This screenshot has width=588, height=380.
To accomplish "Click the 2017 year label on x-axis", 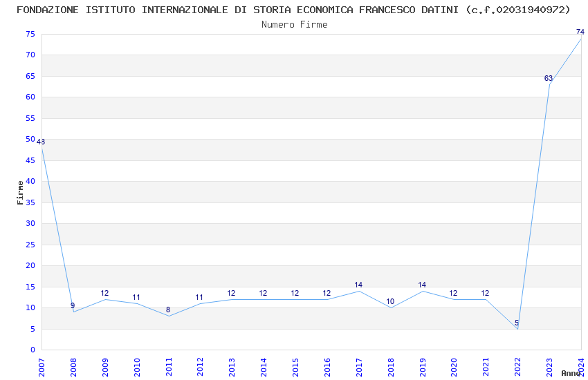I will click(359, 368).
